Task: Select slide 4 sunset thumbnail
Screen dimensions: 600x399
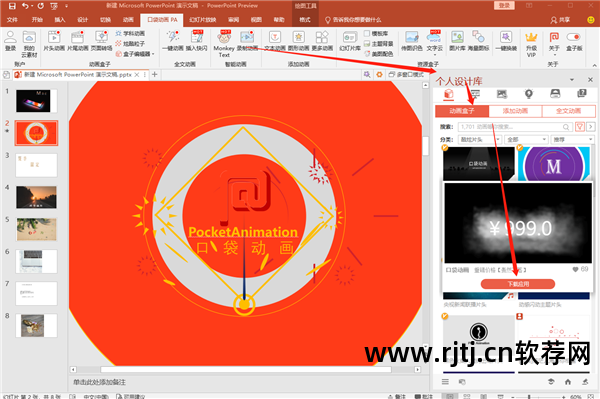Action: [x=36, y=197]
